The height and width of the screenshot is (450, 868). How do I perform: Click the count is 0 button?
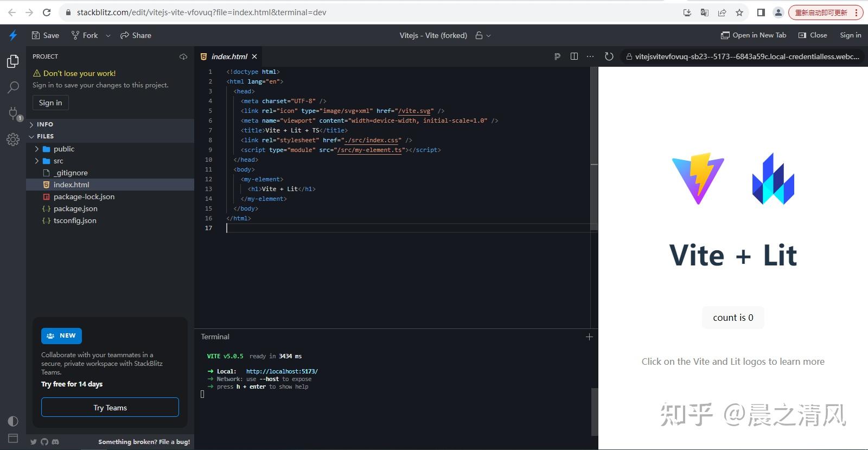[733, 318]
